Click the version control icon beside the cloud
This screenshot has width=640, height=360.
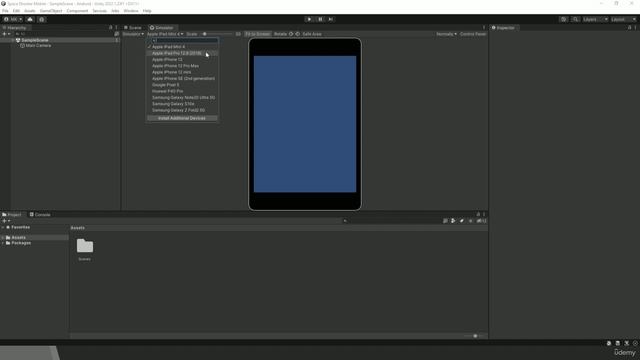42,19
